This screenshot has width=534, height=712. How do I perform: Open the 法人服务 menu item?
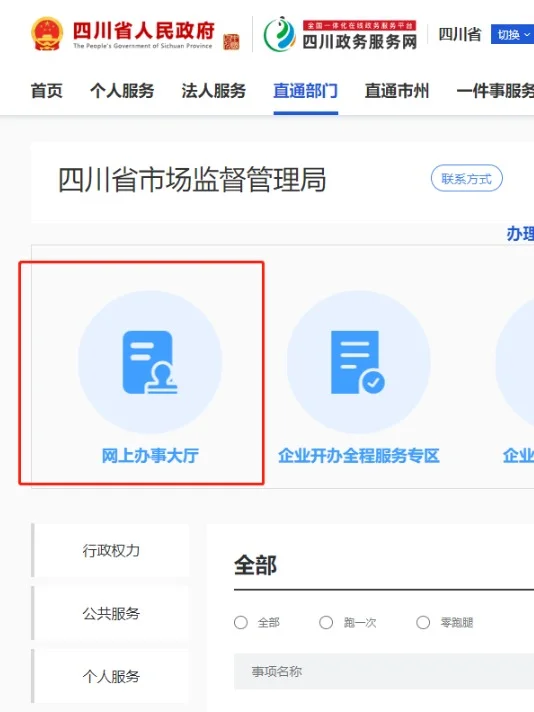[x=213, y=91]
